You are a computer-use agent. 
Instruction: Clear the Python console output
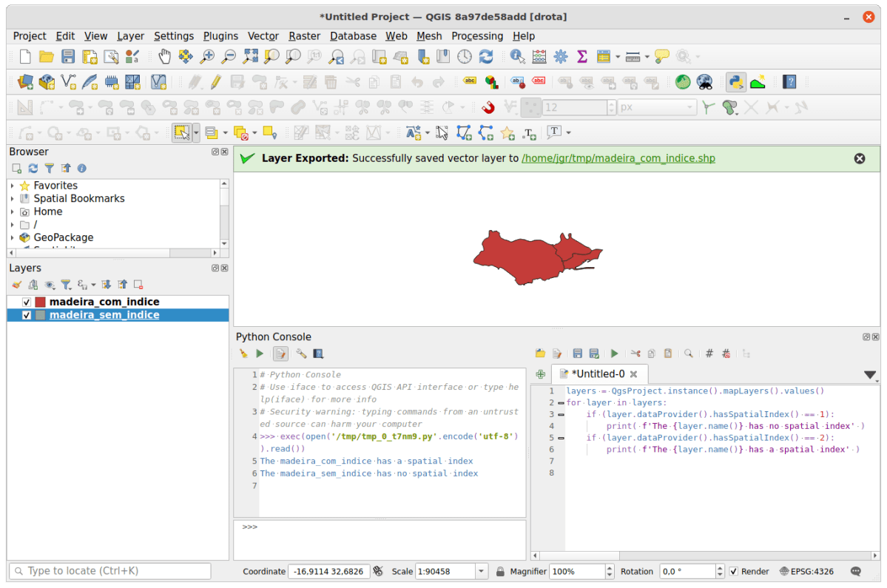(x=244, y=354)
